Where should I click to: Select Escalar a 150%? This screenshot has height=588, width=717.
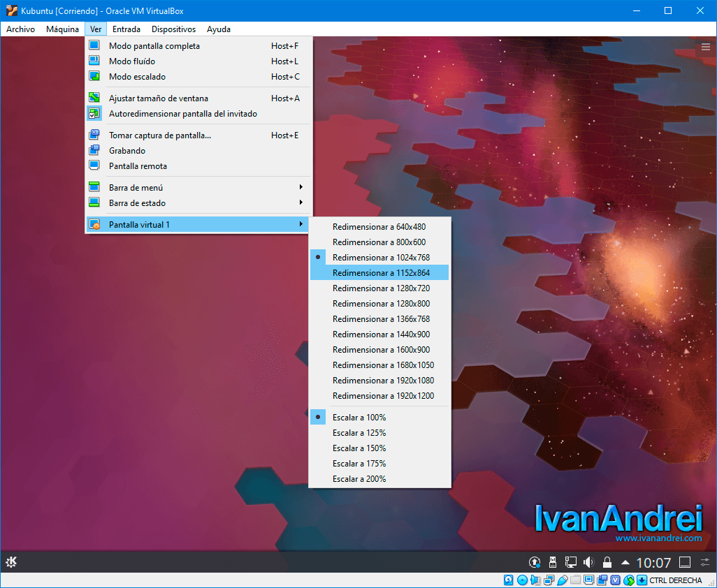379,448
